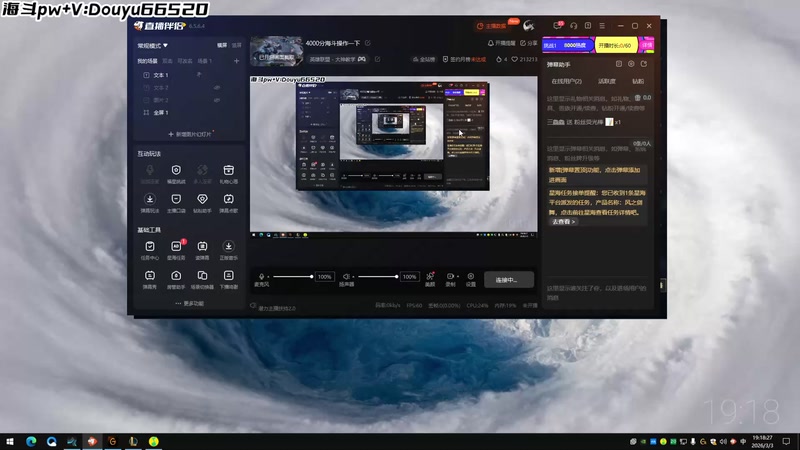The image size is (800, 450).
Task: Switch to 场景 1 tab
Action: pos(205,61)
